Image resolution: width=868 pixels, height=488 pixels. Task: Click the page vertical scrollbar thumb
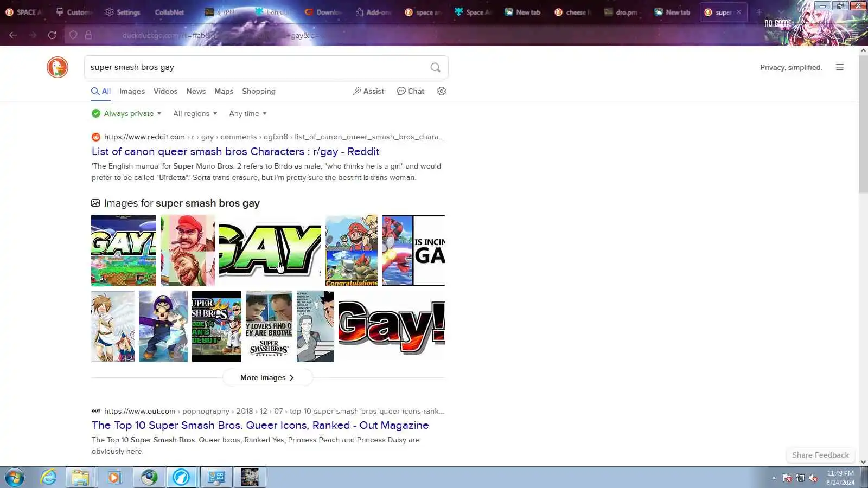point(863,124)
